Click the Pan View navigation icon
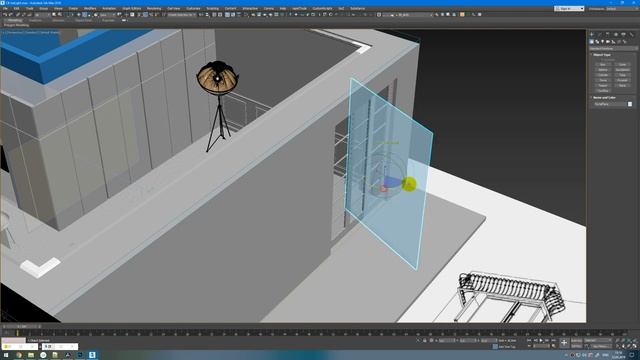 pos(623,346)
